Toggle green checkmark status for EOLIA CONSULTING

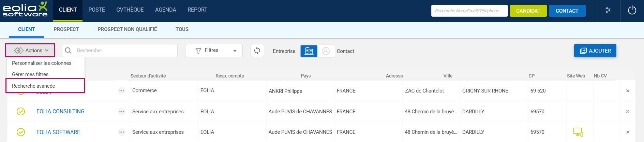point(21,112)
